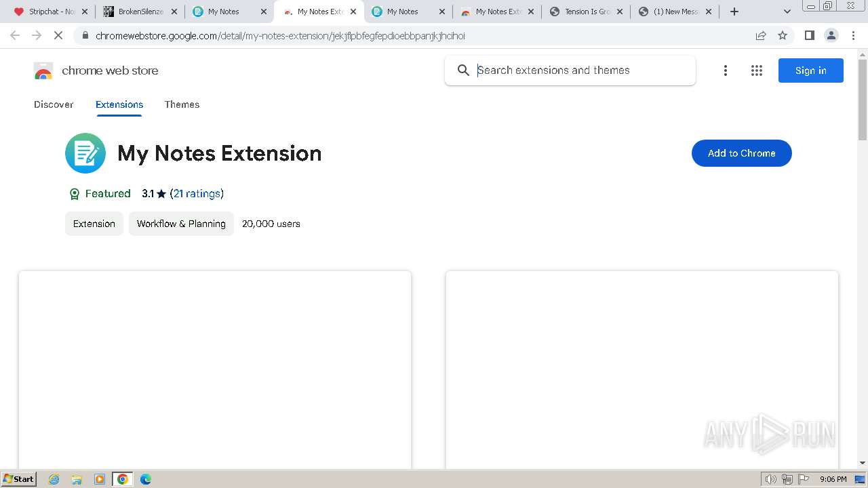Select the Extensions tab
868x488 pixels.
(x=119, y=104)
